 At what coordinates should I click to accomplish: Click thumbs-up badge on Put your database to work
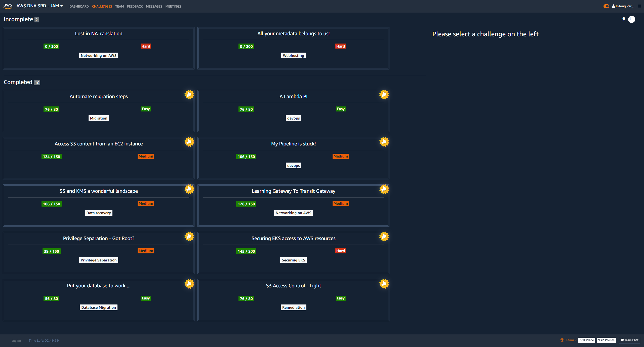189,284
